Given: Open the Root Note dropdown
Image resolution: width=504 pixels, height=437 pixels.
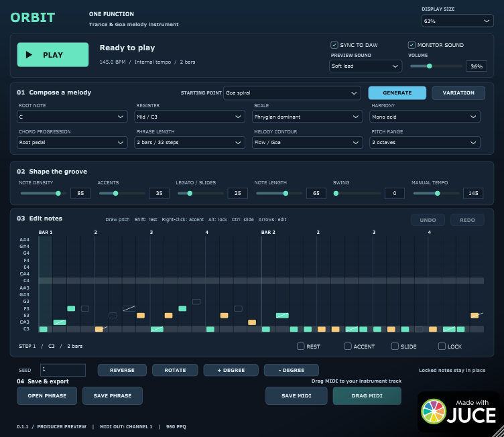Looking at the screenshot, I should 72,117.
